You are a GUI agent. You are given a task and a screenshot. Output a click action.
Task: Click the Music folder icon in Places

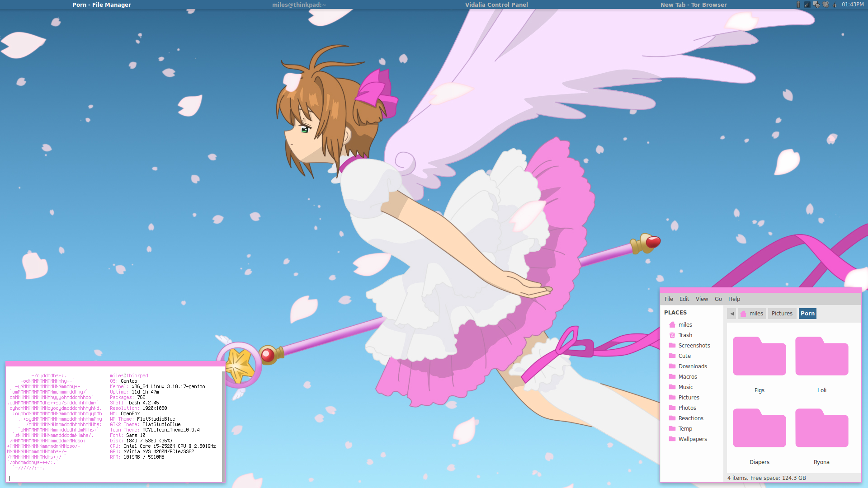672,387
